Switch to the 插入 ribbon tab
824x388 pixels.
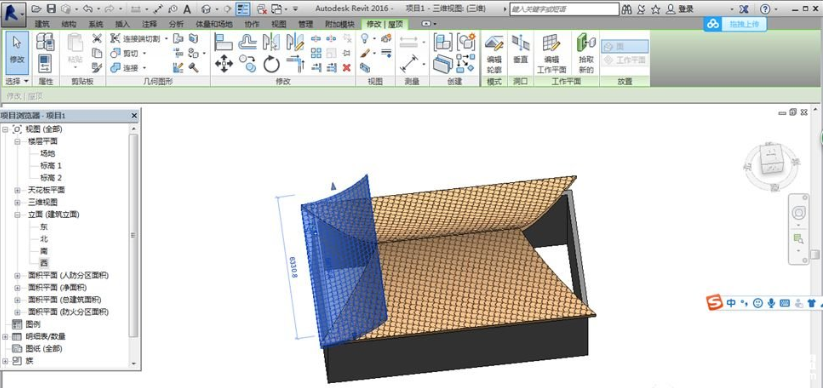coord(122,24)
